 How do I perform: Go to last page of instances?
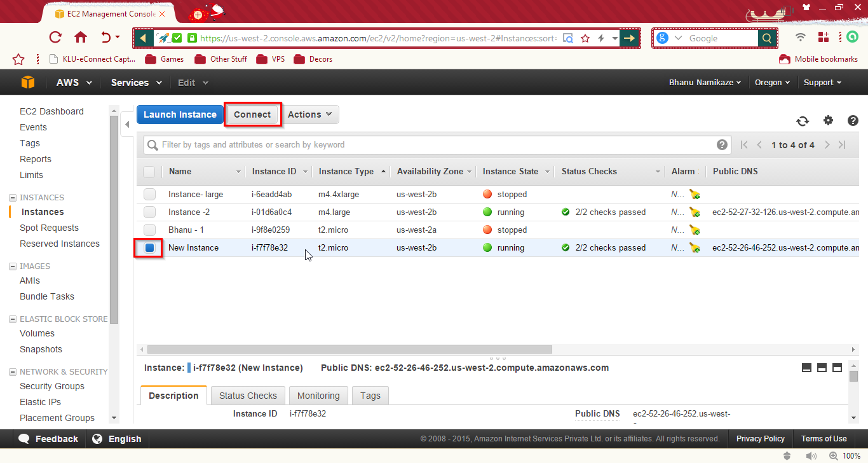(842, 145)
